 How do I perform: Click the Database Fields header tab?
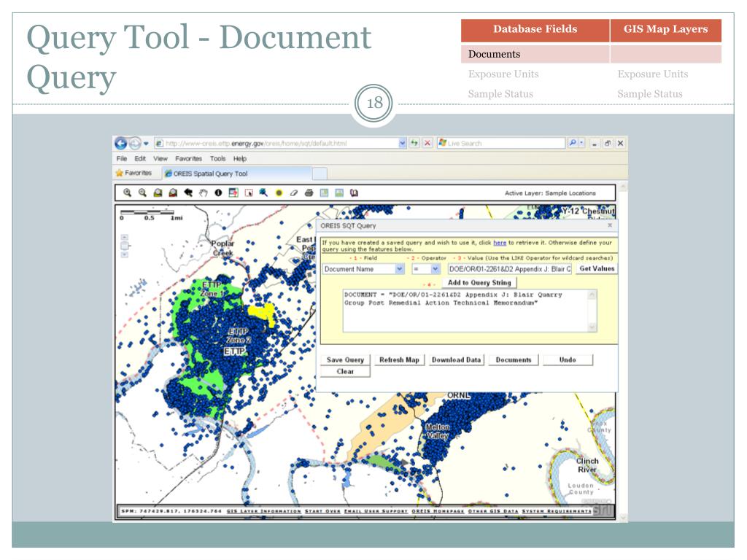click(535, 29)
